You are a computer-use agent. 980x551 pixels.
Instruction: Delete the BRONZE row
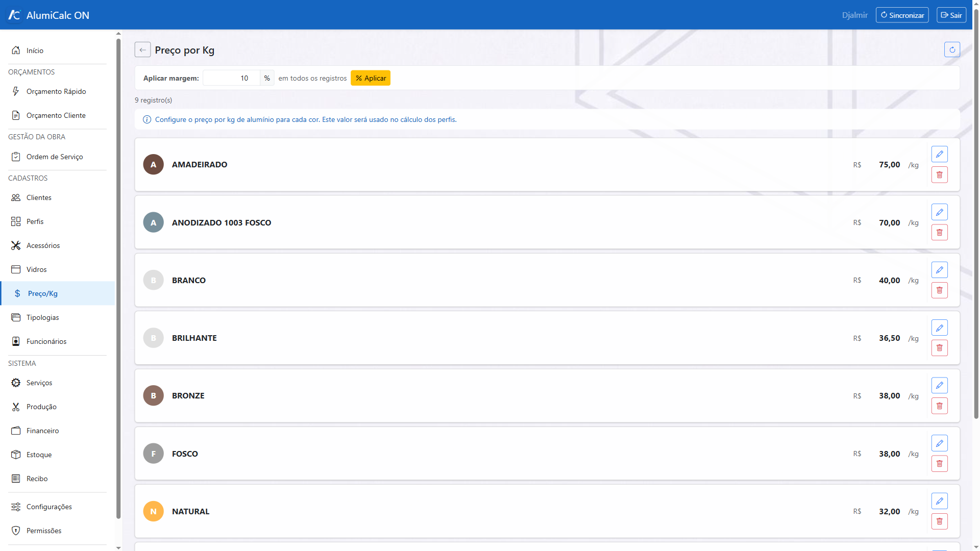pyautogui.click(x=939, y=406)
